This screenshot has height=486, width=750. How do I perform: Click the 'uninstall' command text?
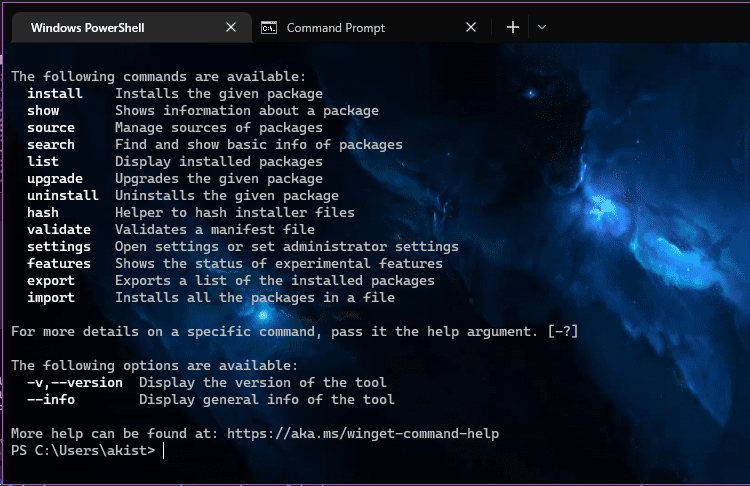tap(63, 196)
